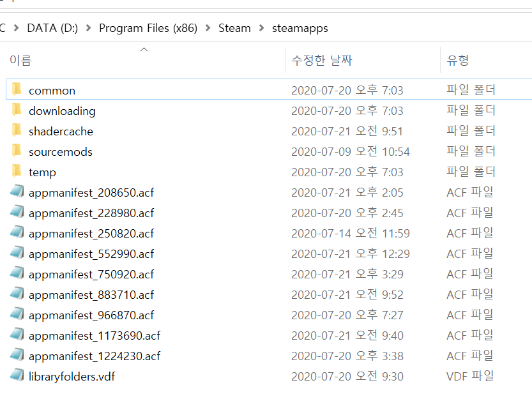Click the icon of appmanifest_228980.acf

pyautogui.click(x=17, y=212)
